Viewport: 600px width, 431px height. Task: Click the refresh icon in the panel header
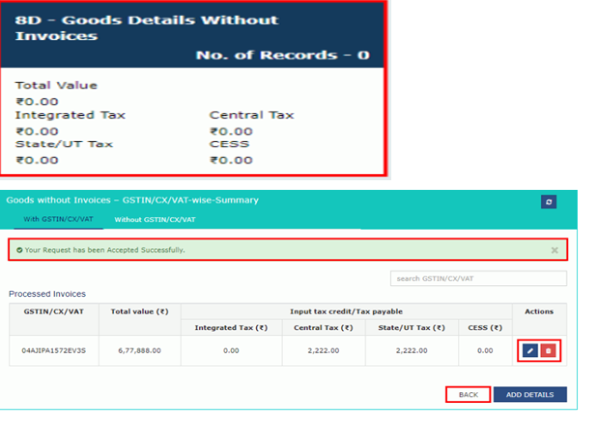tap(548, 201)
